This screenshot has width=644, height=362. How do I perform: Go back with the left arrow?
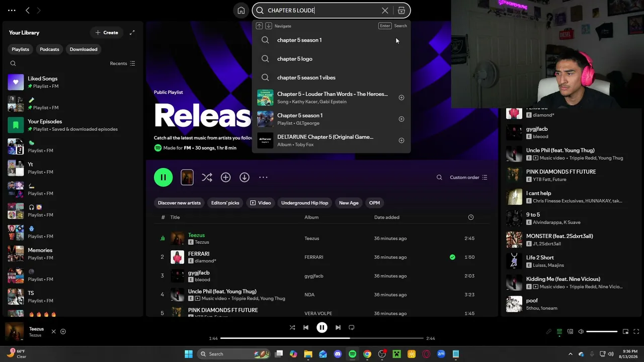[x=28, y=10]
